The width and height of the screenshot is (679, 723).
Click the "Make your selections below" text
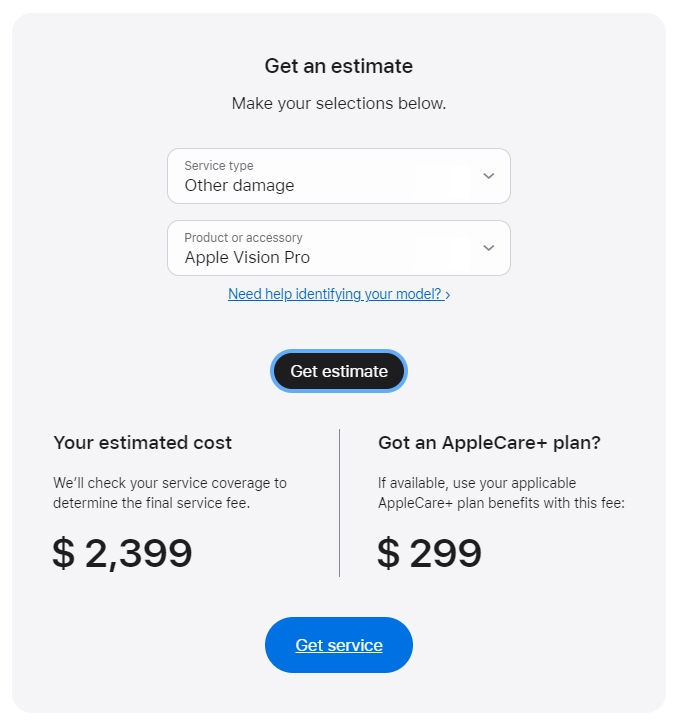[x=338, y=103]
